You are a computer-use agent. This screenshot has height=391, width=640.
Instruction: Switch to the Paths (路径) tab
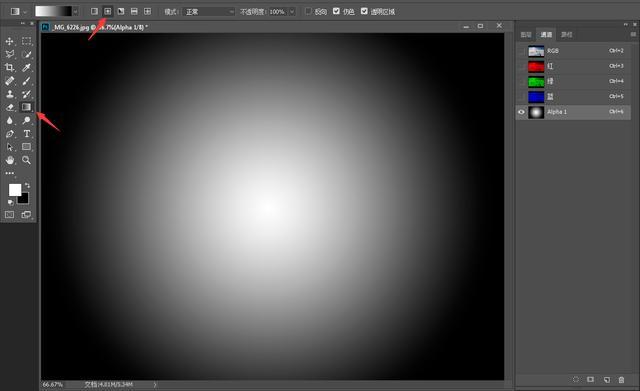(567, 35)
